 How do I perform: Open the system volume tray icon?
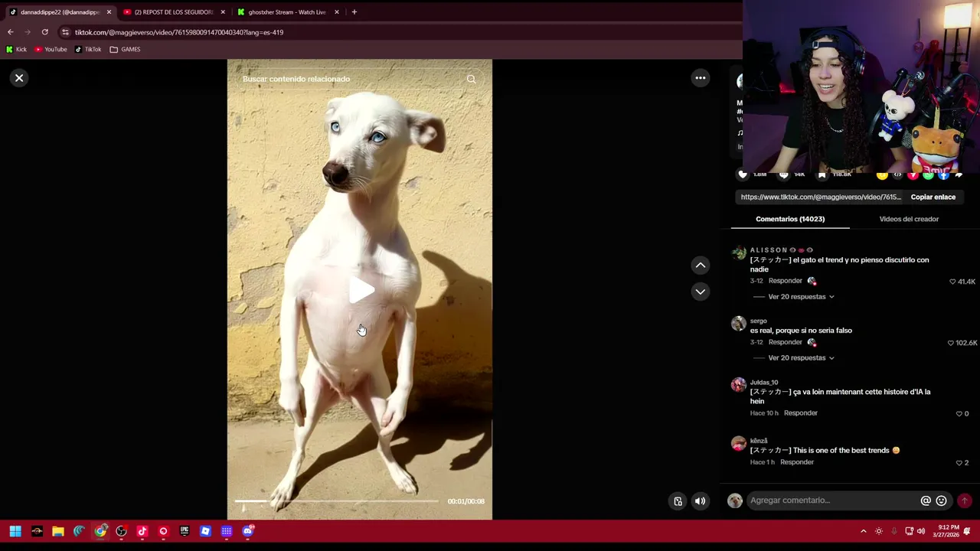pyautogui.click(x=921, y=531)
